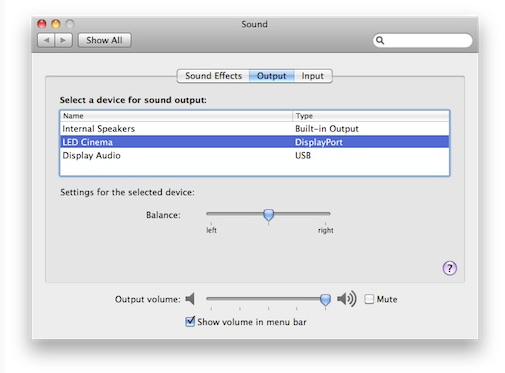Click the Type column header

coord(371,116)
